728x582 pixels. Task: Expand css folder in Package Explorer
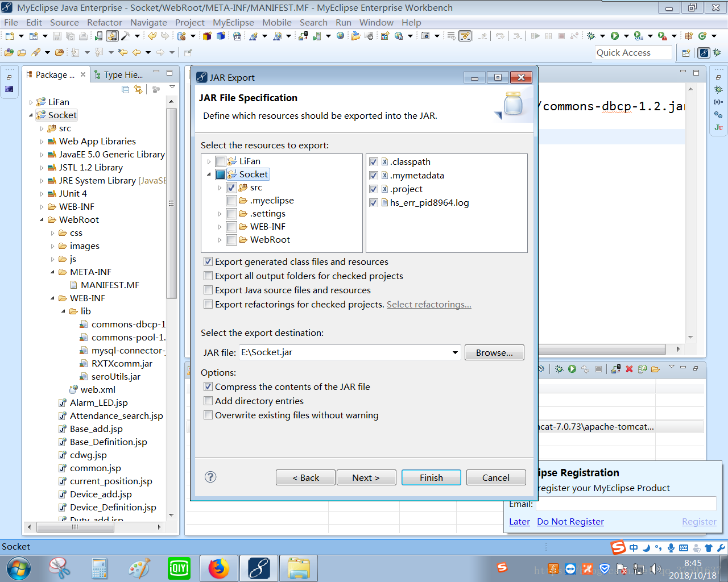[52, 233]
